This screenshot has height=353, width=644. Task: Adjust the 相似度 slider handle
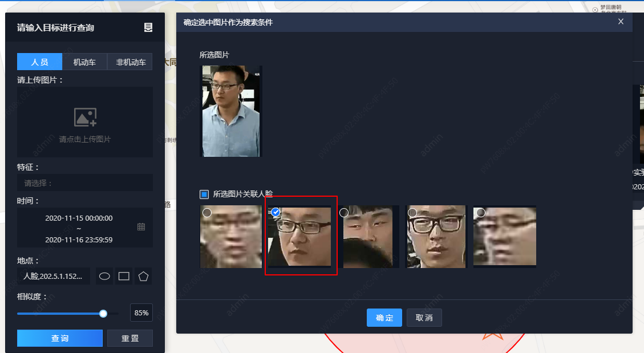click(x=103, y=314)
